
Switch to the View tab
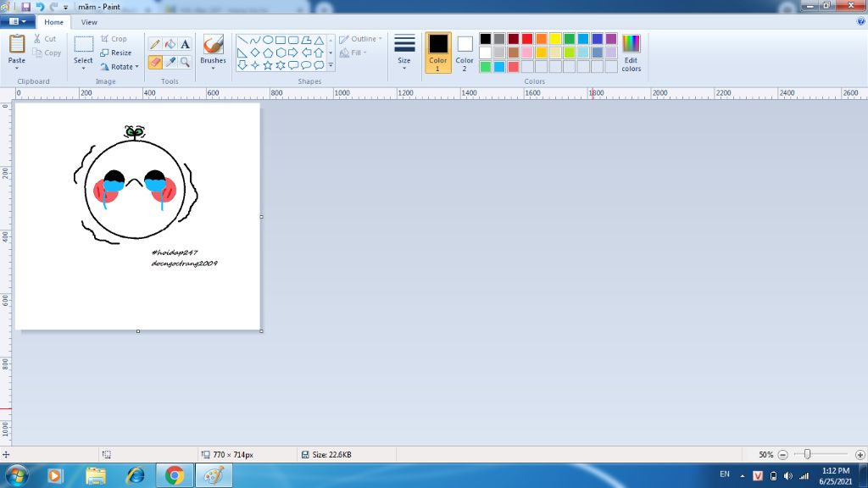[89, 22]
